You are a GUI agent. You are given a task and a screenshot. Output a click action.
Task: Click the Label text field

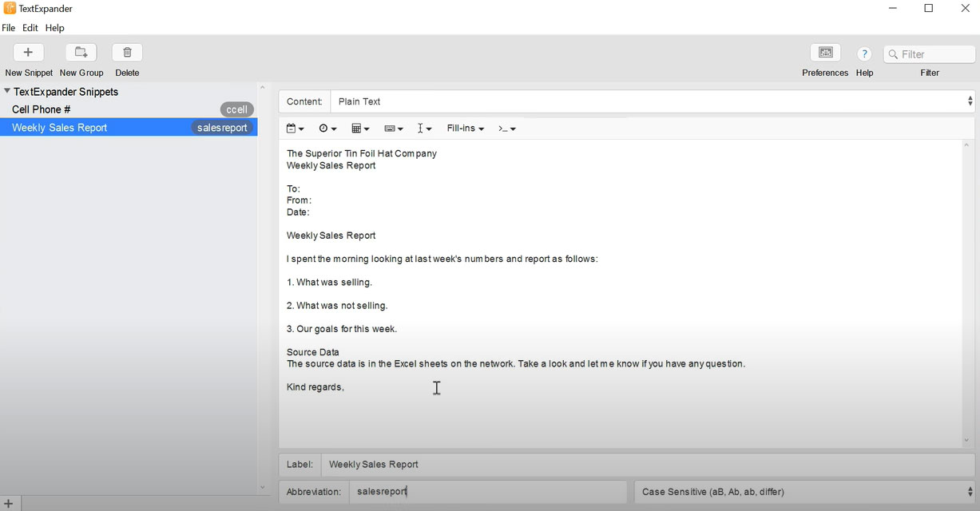[647, 465]
